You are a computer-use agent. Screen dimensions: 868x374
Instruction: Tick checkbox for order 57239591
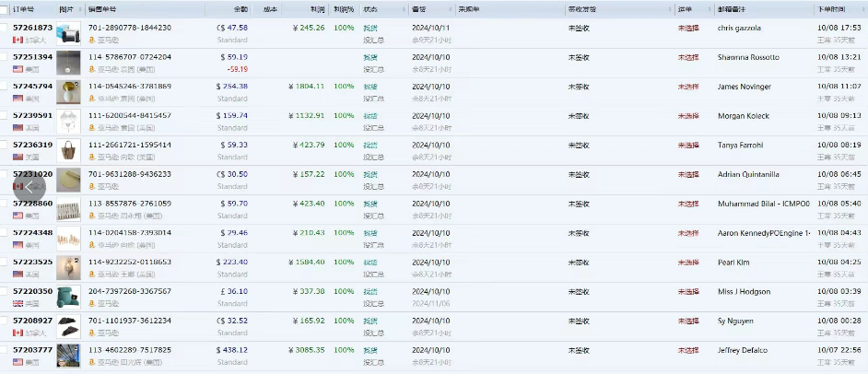4,116
